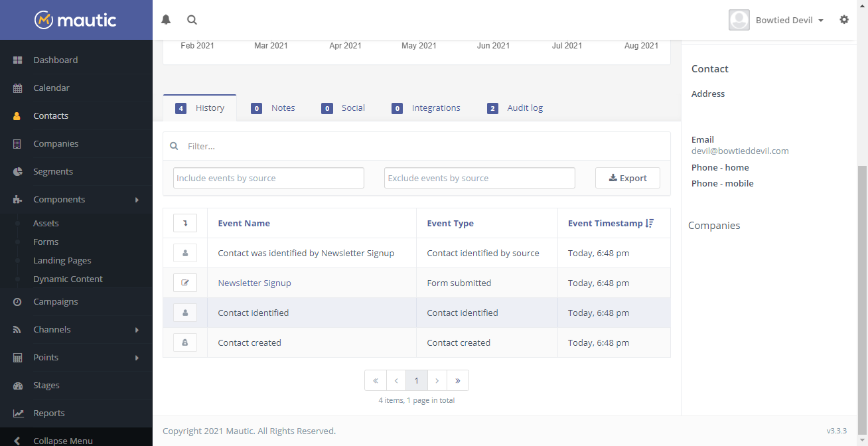Click the Campaigns clock icon
868x446 pixels.
(18, 301)
